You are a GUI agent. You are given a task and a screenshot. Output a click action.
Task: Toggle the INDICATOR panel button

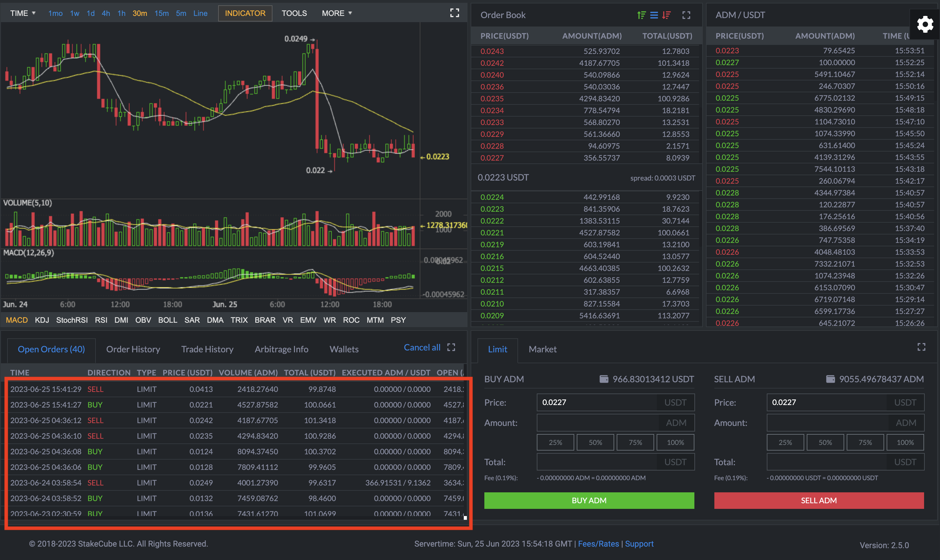pos(245,13)
